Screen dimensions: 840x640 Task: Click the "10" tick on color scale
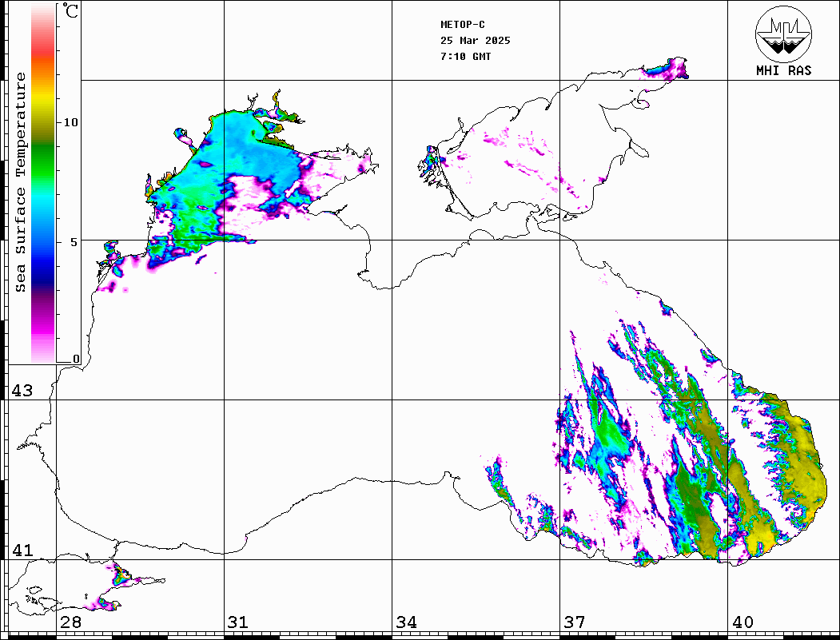(70, 122)
